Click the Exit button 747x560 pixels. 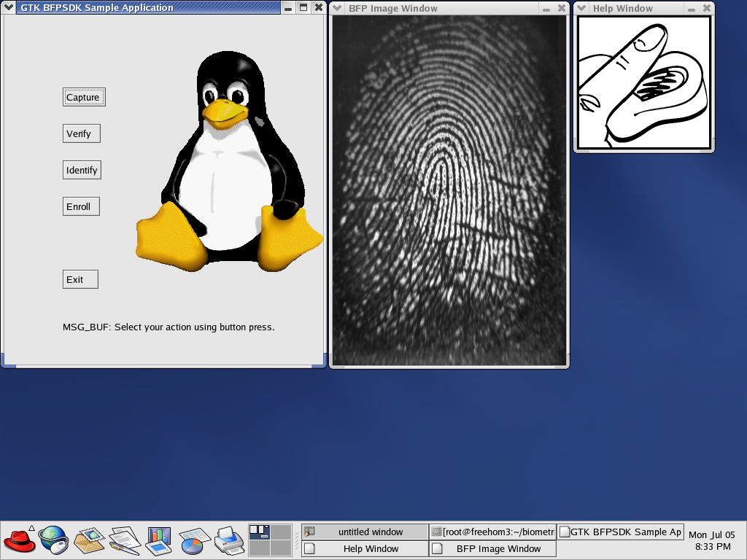coord(80,279)
